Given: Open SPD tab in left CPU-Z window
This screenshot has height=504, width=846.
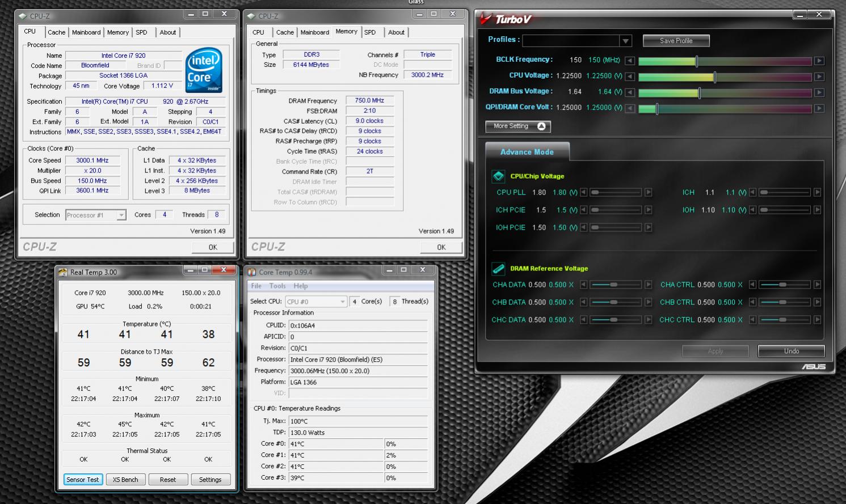Looking at the screenshot, I should pos(141,33).
